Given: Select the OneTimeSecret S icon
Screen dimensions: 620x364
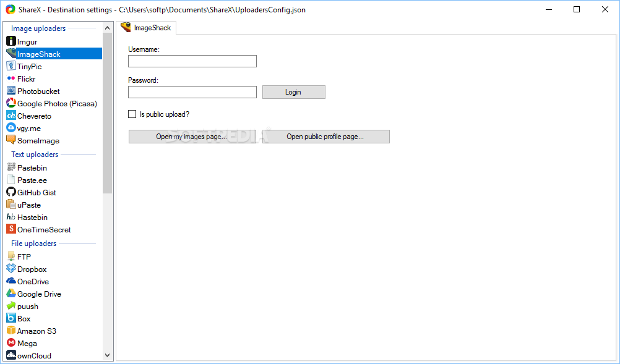Looking at the screenshot, I should [x=11, y=229].
